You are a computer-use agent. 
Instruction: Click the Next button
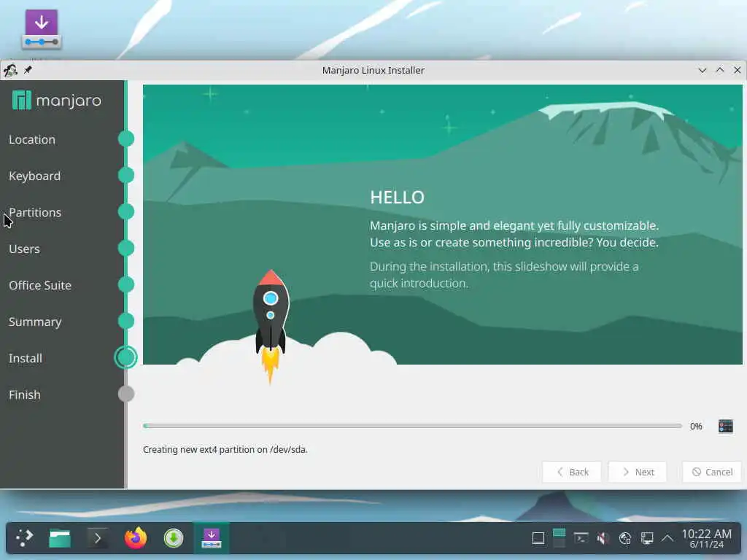point(638,472)
